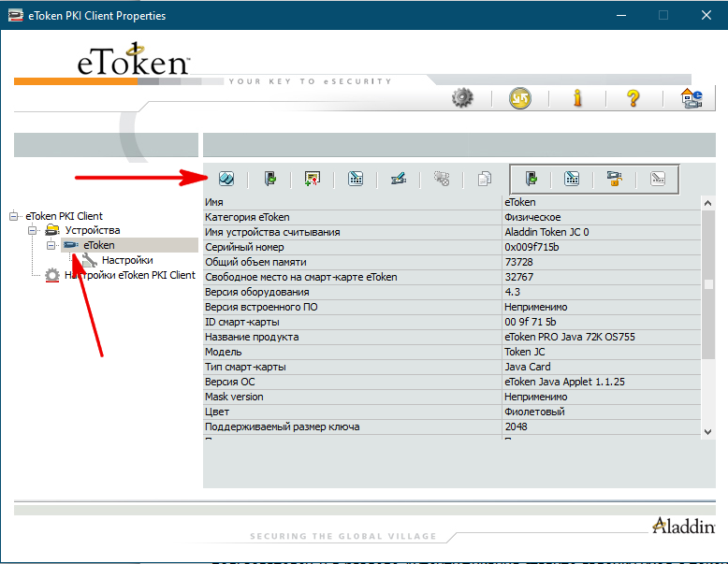Click the 'Имя' property label

tap(214, 202)
